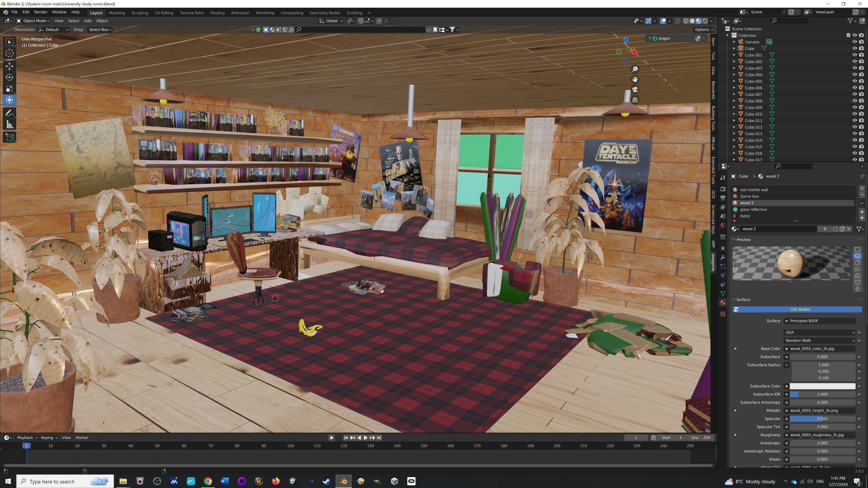Open Global transform orientation dropdown
The width and height of the screenshot is (868, 488).
331,21
